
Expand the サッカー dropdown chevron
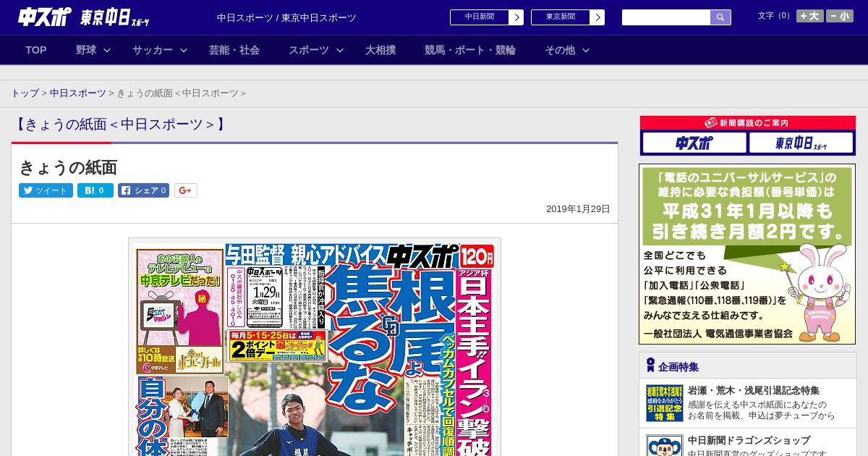[x=184, y=50]
